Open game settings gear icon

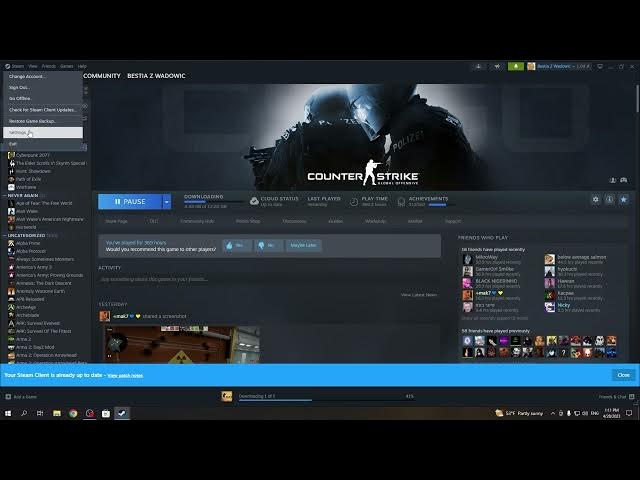pyautogui.click(x=596, y=200)
